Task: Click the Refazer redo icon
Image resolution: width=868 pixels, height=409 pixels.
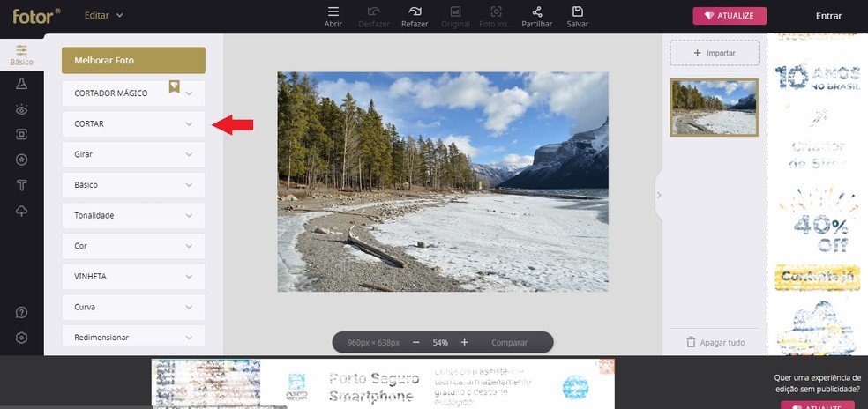Action: (415, 17)
